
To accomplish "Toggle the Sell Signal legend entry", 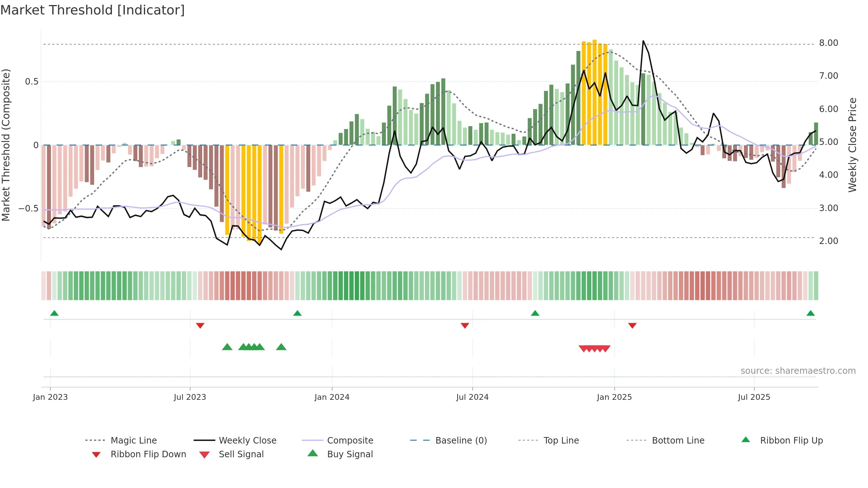I will (x=231, y=454).
